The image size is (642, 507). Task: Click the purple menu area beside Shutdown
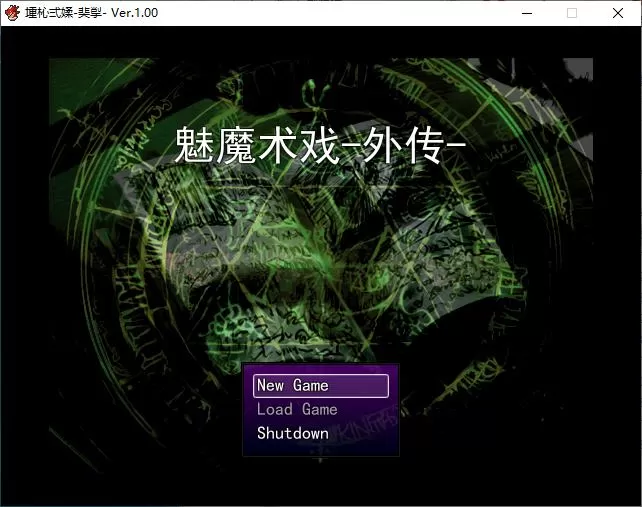pos(365,434)
